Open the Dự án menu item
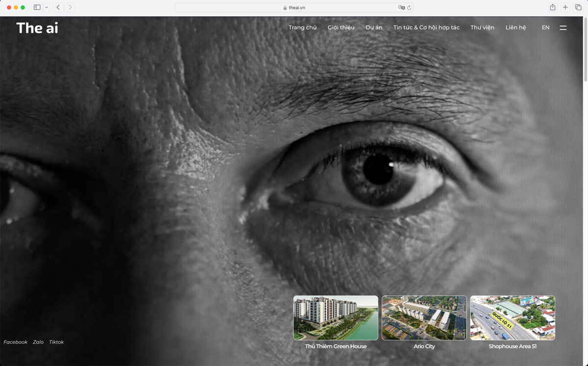588x366 pixels. click(374, 27)
